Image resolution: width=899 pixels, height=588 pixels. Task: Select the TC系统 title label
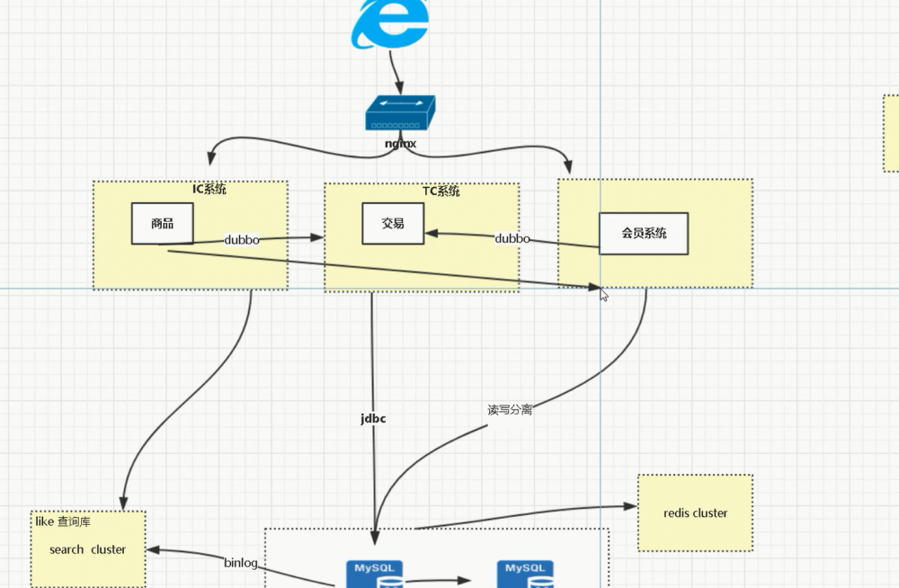(441, 191)
